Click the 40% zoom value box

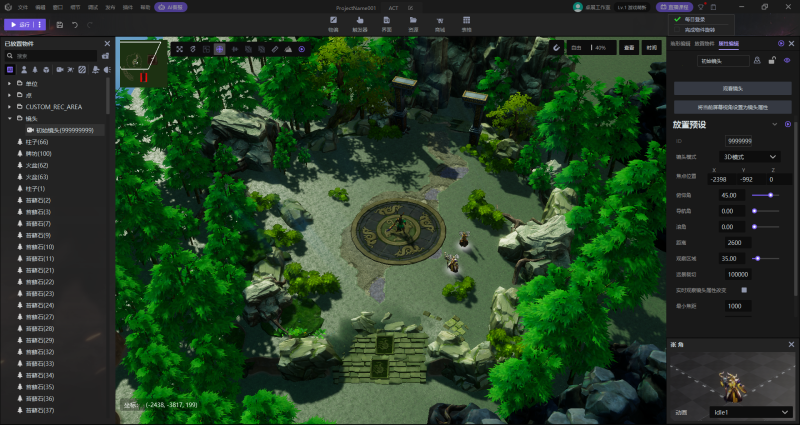coord(601,47)
